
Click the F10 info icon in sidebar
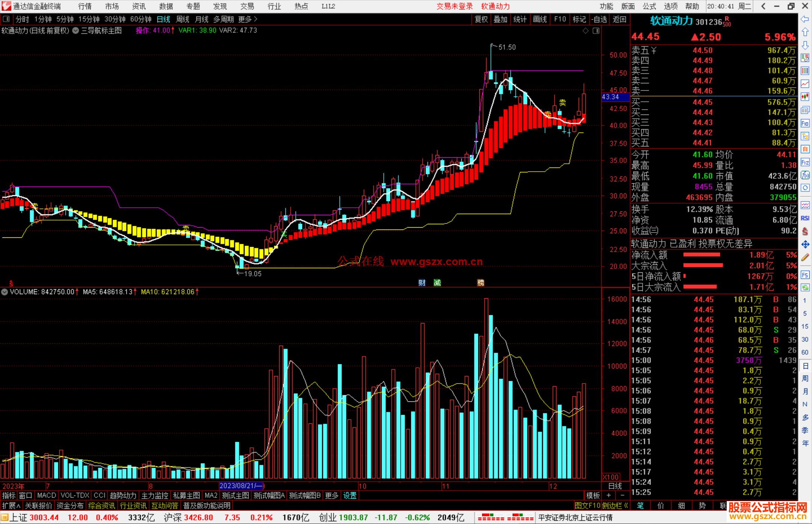click(x=805, y=123)
